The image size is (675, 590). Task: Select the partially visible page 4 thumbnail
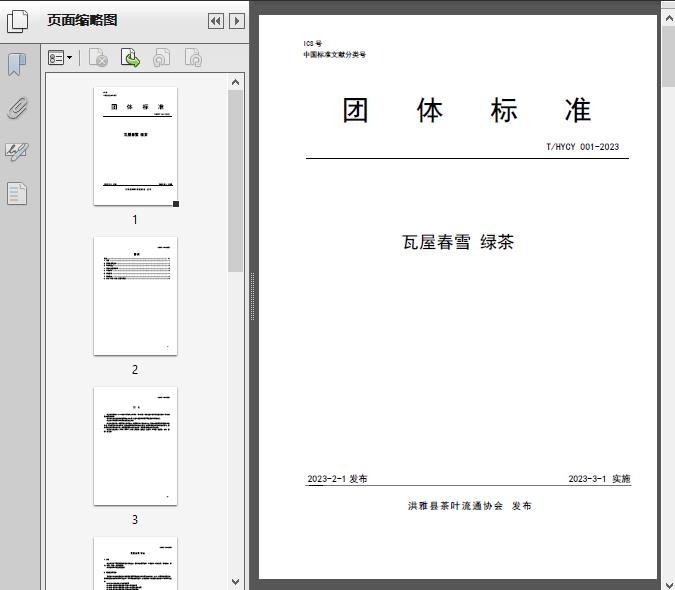(135, 563)
